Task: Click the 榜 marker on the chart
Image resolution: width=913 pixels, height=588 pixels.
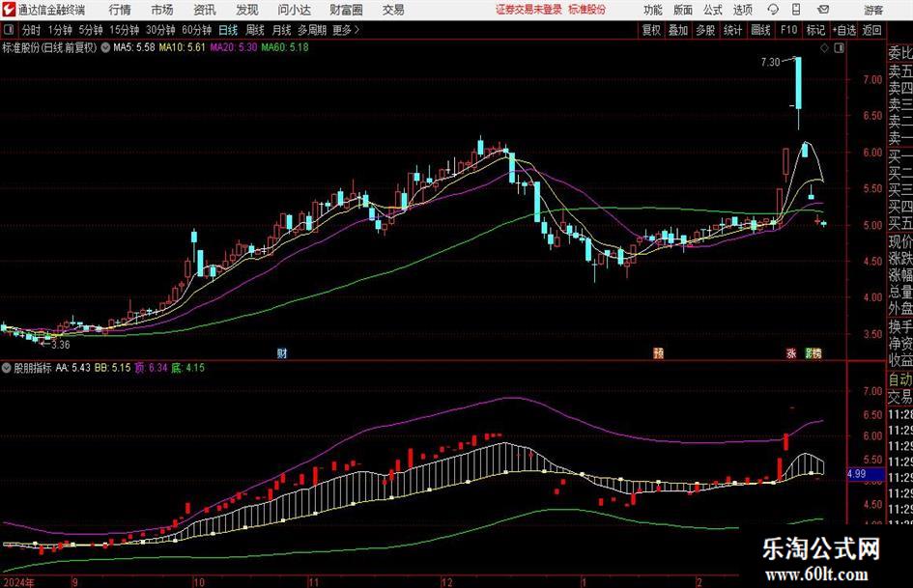Action: pyautogui.click(x=815, y=352)
